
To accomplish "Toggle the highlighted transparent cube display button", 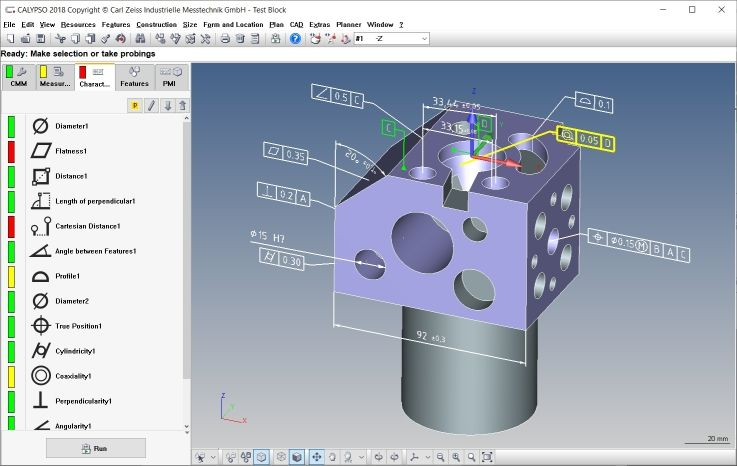I will pyautogui.click(x=261, y=457).
